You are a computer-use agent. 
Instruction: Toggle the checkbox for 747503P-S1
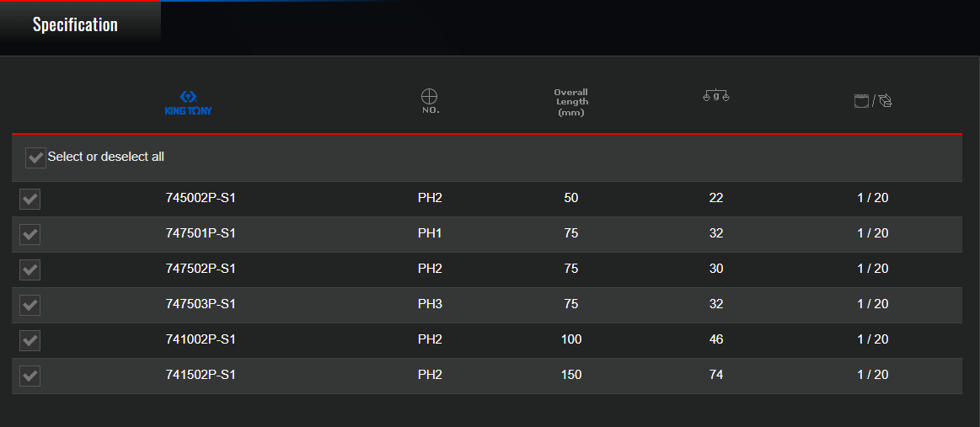tap(30, 305)
